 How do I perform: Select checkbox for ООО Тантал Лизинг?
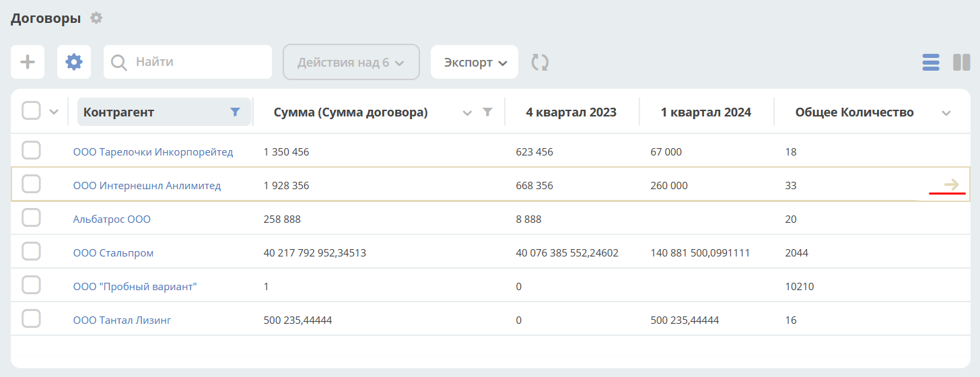click(32, 318)
